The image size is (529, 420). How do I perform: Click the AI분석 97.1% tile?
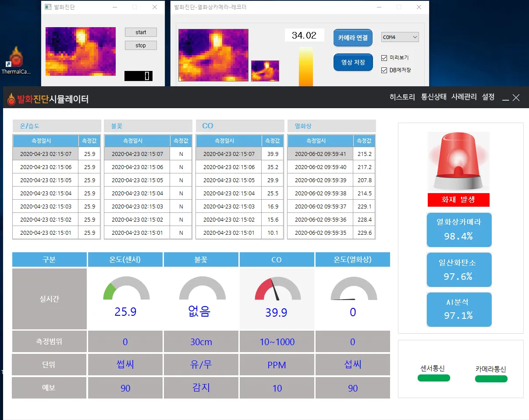point(459,310)
